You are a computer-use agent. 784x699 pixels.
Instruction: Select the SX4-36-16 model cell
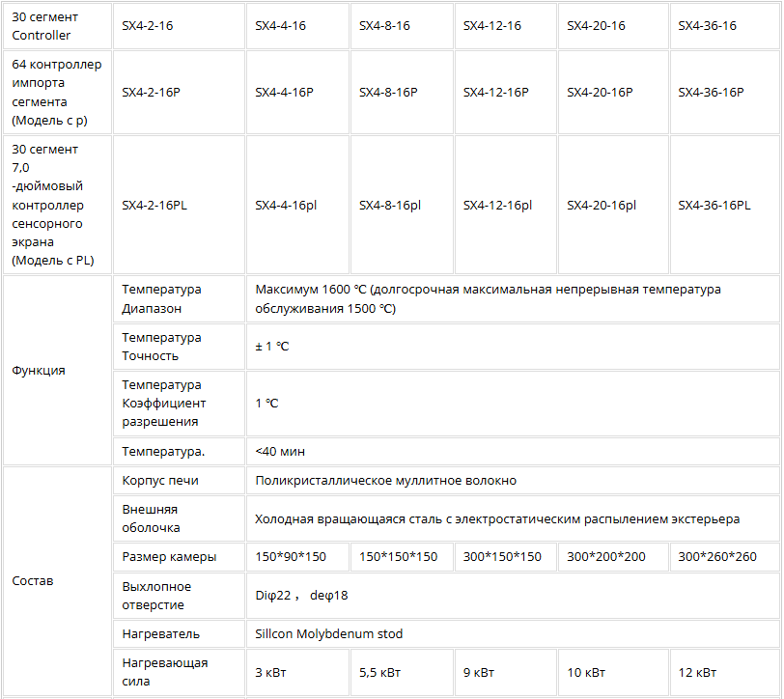(707, 26)
